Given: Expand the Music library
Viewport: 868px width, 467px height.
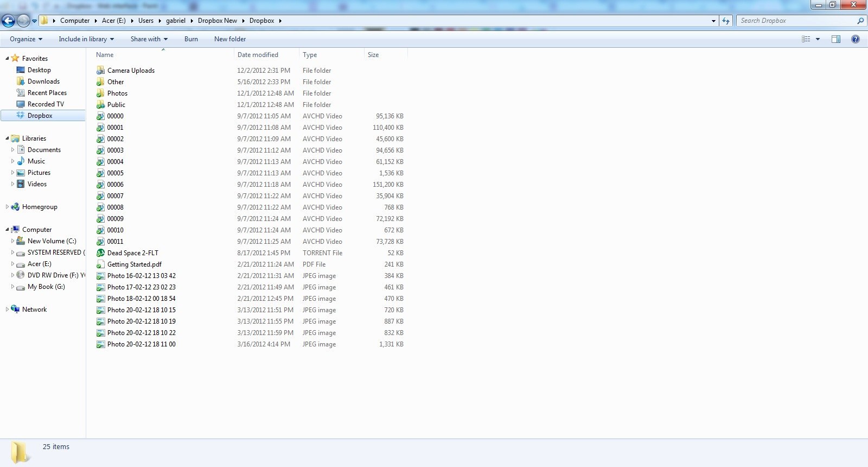Looking at the screenshot, I should pyautogui.click(x=12, y=161).
